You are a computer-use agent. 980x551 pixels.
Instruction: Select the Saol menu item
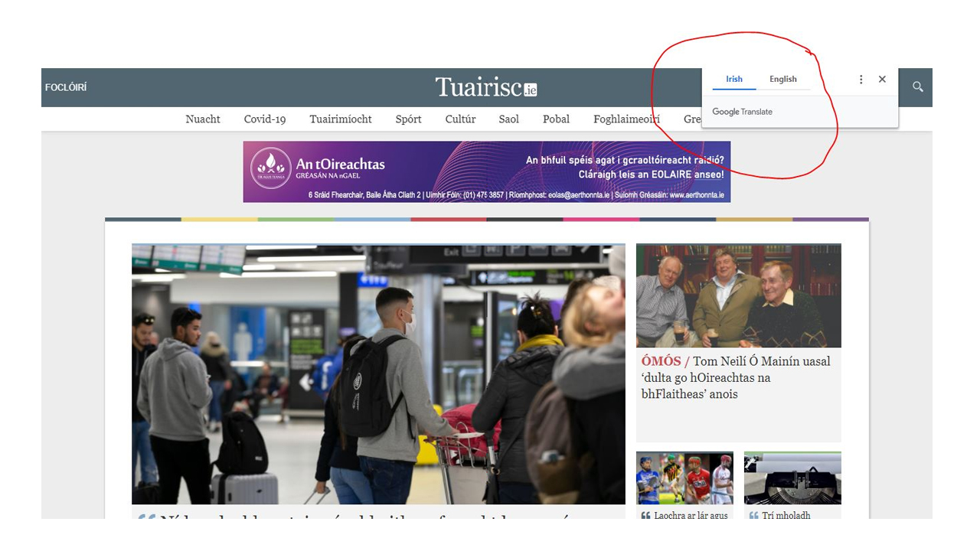click(x=509, y=119)
